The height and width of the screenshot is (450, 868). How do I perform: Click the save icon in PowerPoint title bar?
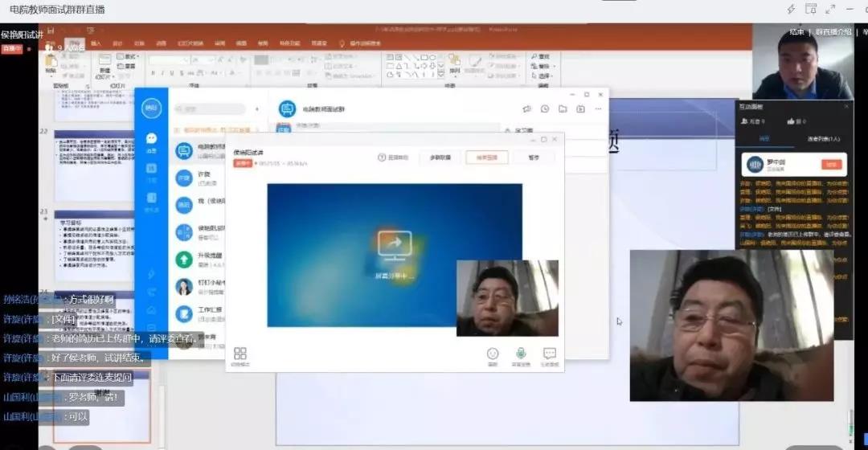coord(51,31)
